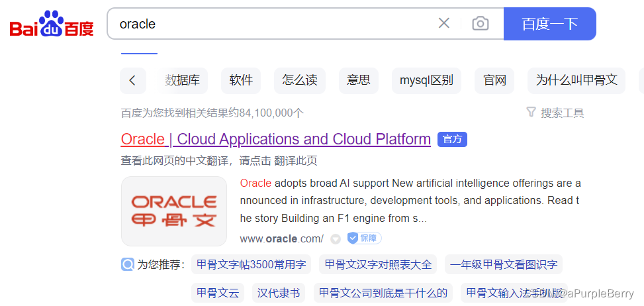Open recommendation 一年级甲骨文看图识字
Screen dimensions: 644x306
click(x=504, y=264)
